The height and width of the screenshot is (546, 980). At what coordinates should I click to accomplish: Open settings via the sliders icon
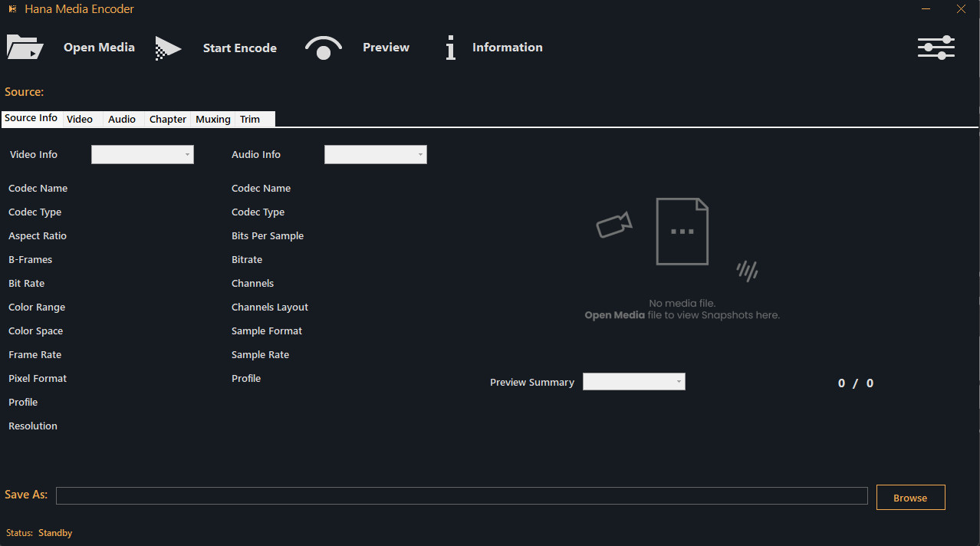coord(936,48)
